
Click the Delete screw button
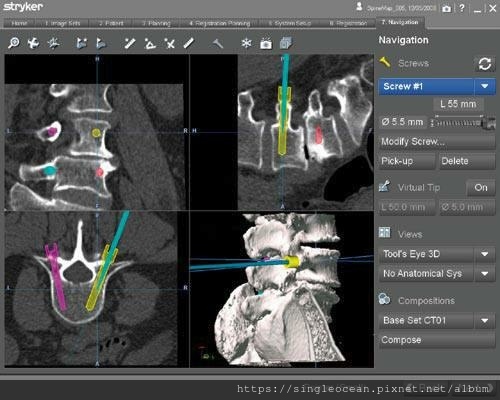(x=467, y=161)
